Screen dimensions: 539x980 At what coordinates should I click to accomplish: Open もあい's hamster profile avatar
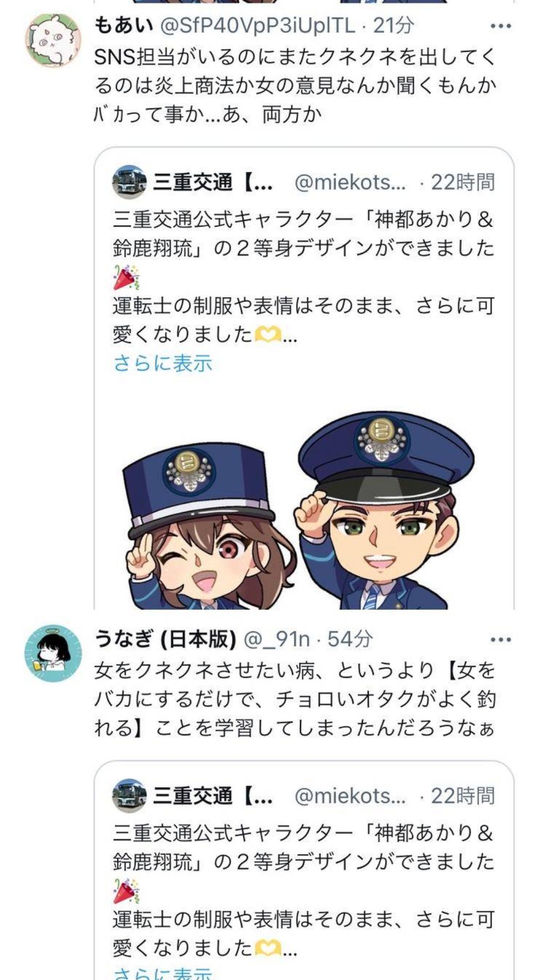(x=53, y=40)
